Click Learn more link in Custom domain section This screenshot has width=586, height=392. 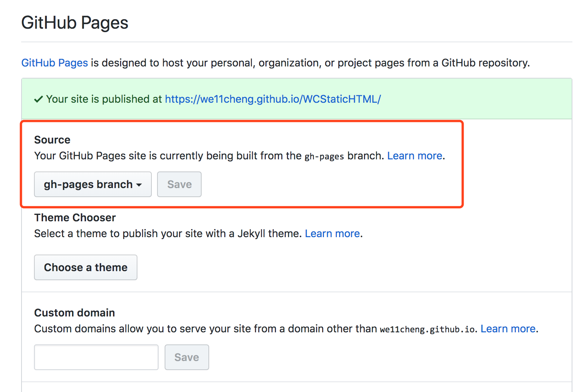[508, 329]
